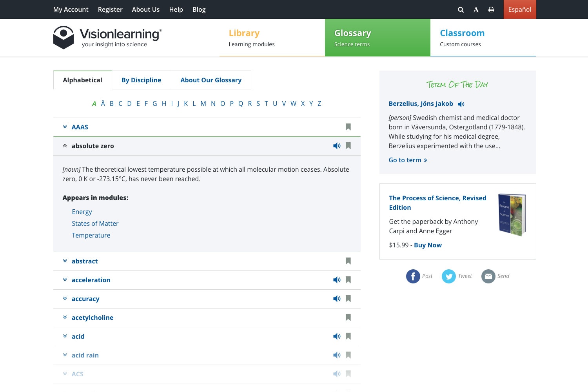Image resolution: width=588 pixels, height=392 pixels.
Task: Open the Temperature module link
Action: pos(91,235)
